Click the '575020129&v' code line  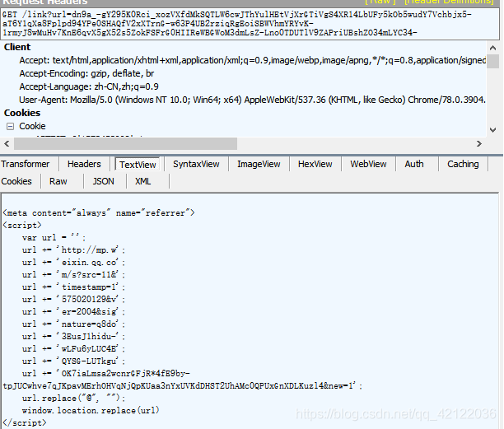click(73, 300)
